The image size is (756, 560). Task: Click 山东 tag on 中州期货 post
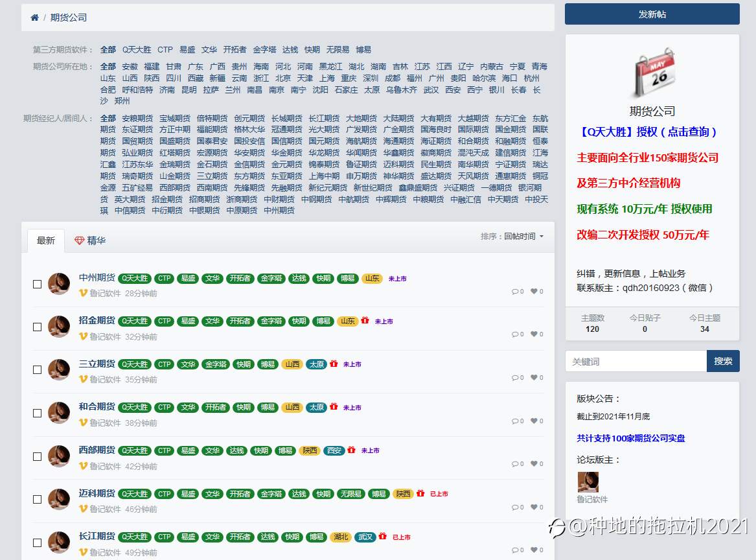tap(372, 278)
